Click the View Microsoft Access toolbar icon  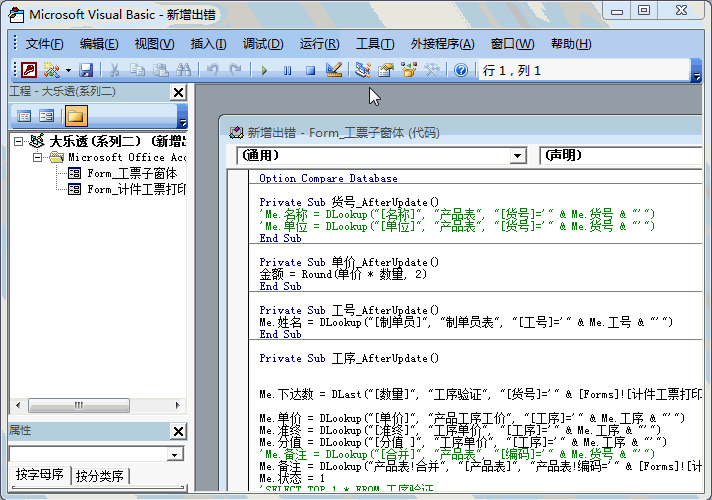(29, 70)
